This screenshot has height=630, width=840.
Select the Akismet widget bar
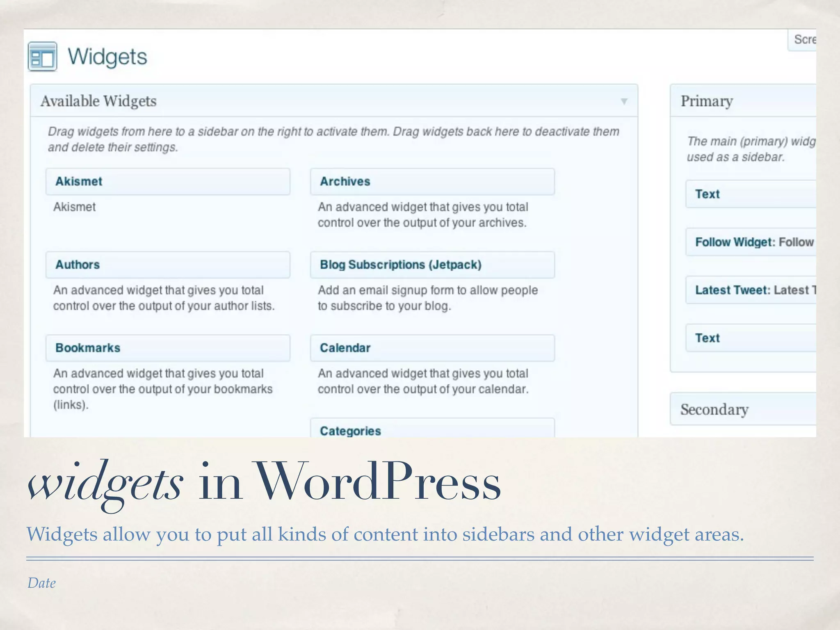168,181
